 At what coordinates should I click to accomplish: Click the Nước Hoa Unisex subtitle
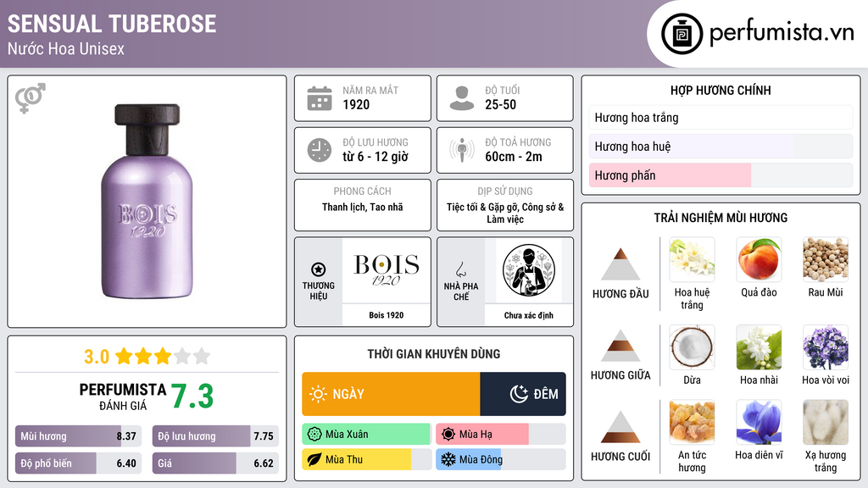click(66, 48)
